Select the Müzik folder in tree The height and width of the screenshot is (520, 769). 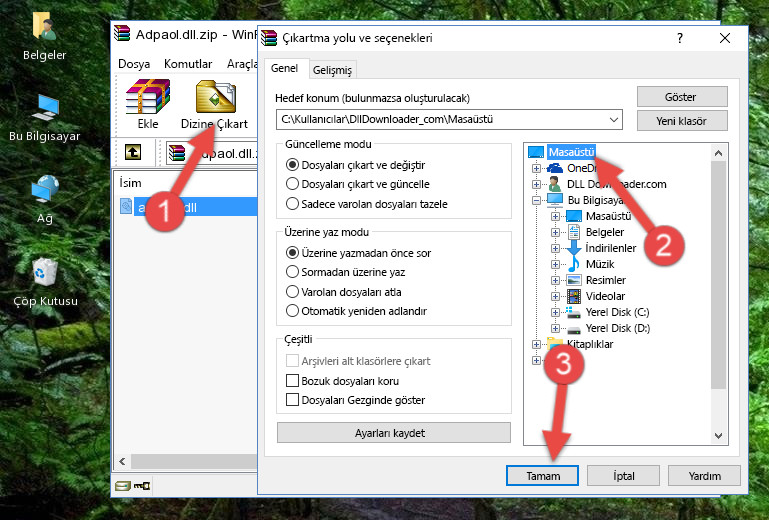tap(600, 264)
